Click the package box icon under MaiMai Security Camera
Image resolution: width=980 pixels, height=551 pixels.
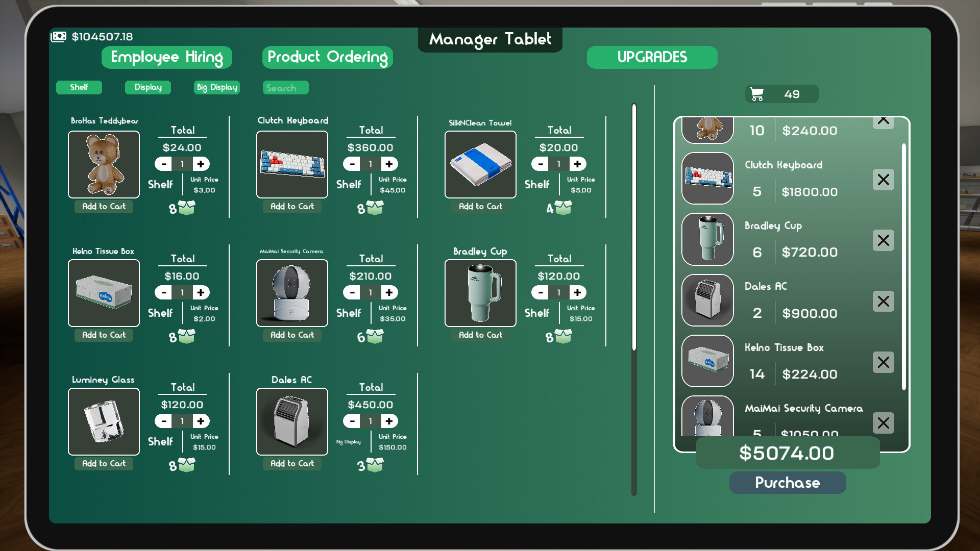tap(376, 336)
